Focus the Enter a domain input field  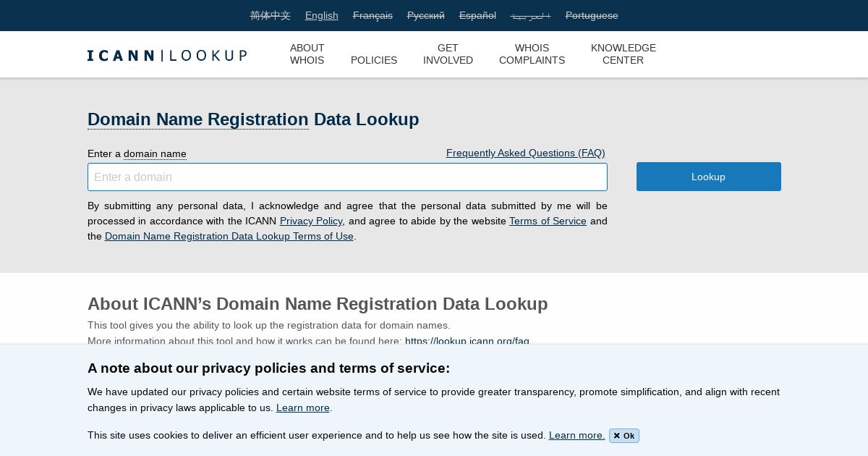[347, 177]
